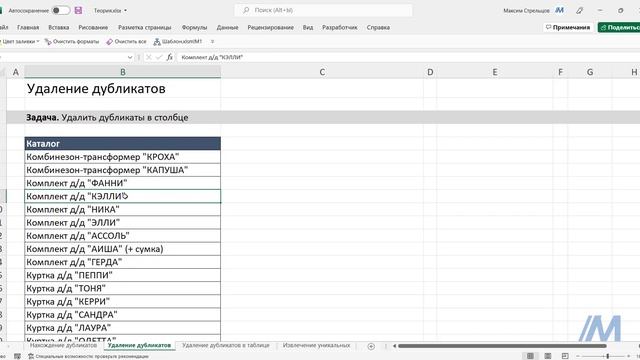Select column D header

[x=430, y=72]
